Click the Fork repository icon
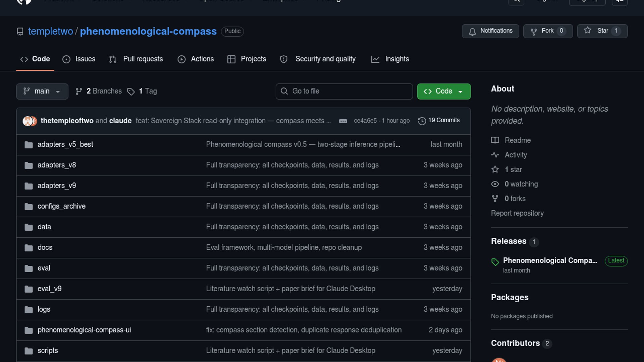The width and height of the screenshot is (644, 362). click(x=534, y=32)
